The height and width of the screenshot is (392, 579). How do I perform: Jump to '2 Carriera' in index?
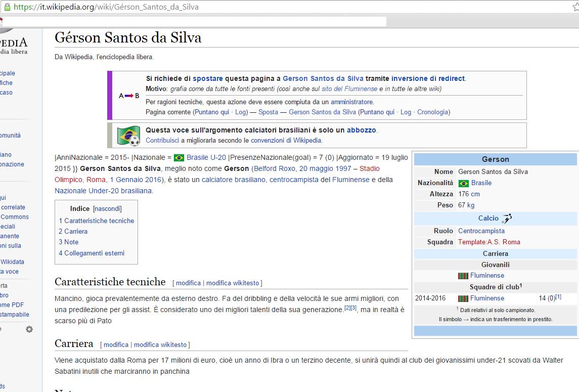tap(73, 231)
